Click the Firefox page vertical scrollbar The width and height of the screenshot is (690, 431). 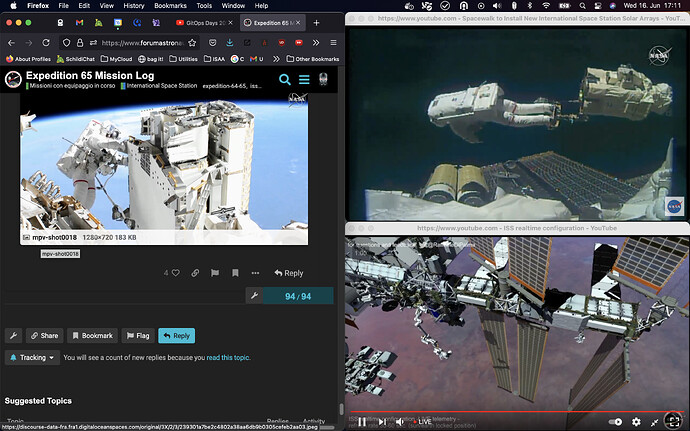(341, 409)
